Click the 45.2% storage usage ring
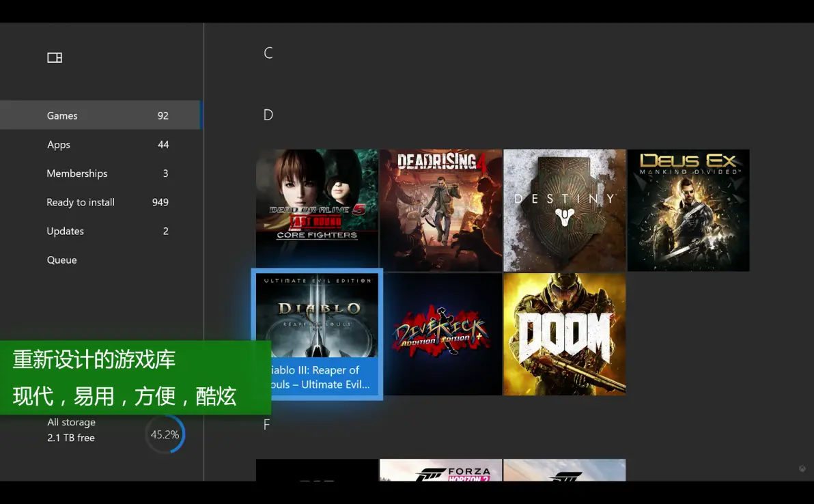The width and height of the screenshot is (814, 504). tap(165, 434)
